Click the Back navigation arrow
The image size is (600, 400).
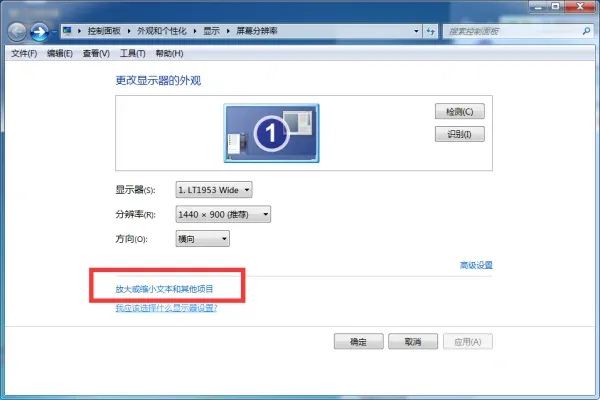(17, 32)
